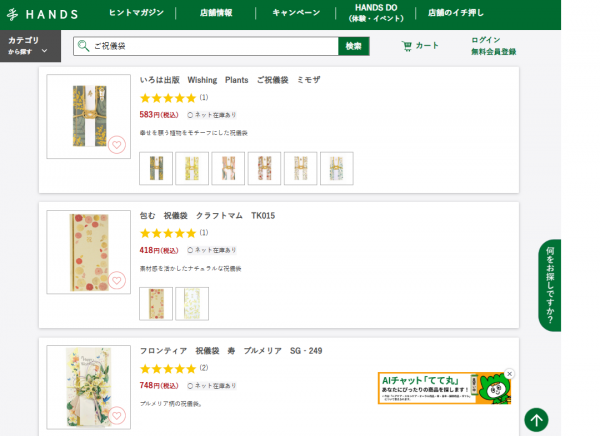Viewport: 600px width, 436px height.
Task: Click the star rating of TK015 item
Action: point(168,233)
